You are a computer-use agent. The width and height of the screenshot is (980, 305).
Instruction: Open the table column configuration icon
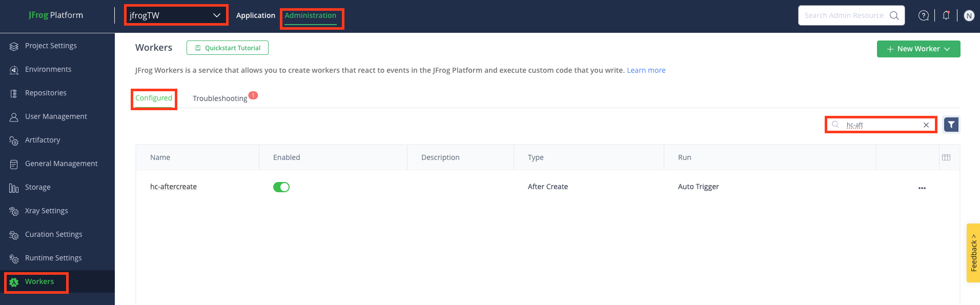[x=946, y=157]
